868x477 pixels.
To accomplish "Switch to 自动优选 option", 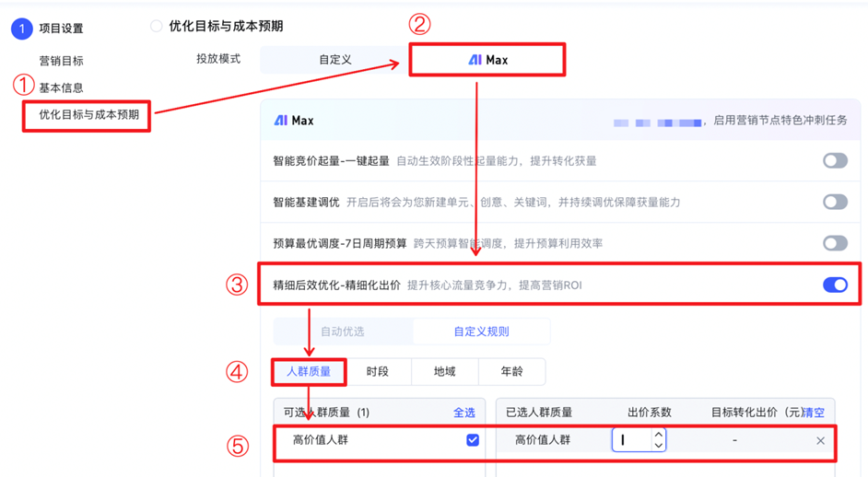I will click(343, 332).
